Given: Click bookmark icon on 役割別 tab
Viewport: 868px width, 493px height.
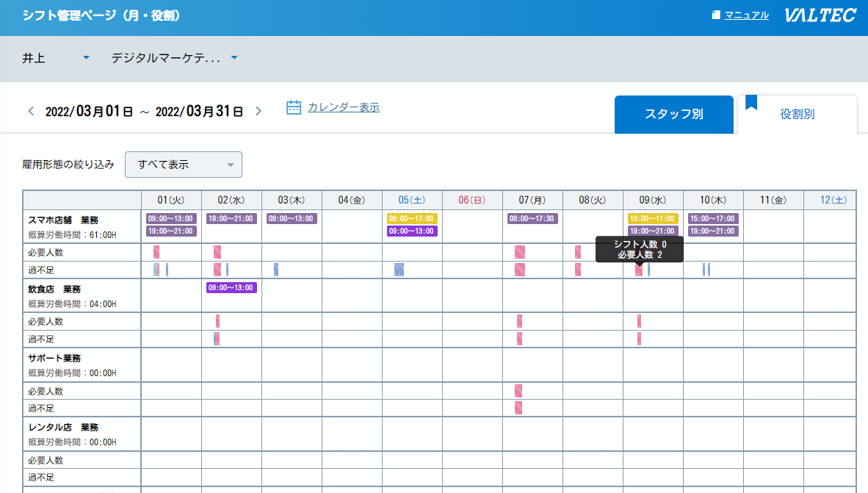Looking at the screenshot, I should coord(751,102).
